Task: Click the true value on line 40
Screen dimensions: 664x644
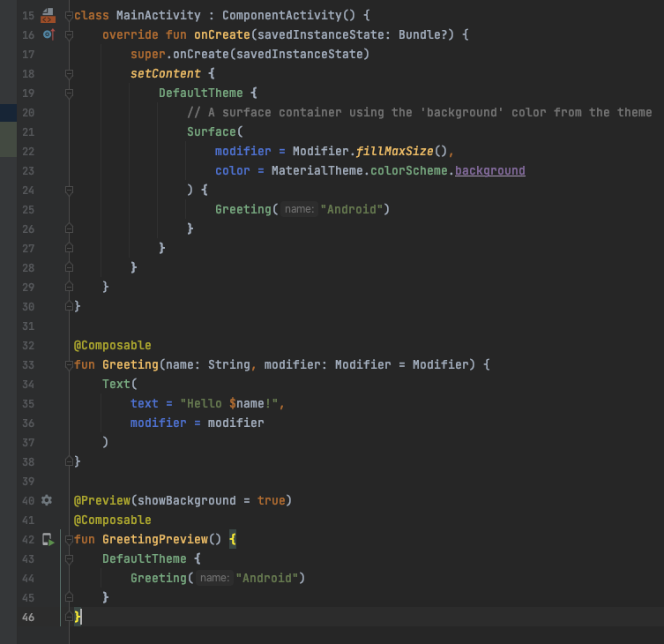Action: 271,500
